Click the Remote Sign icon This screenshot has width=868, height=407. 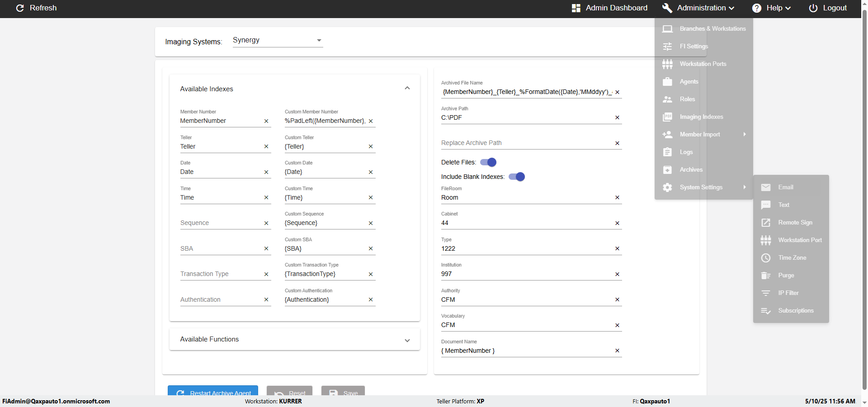[765, 223]
